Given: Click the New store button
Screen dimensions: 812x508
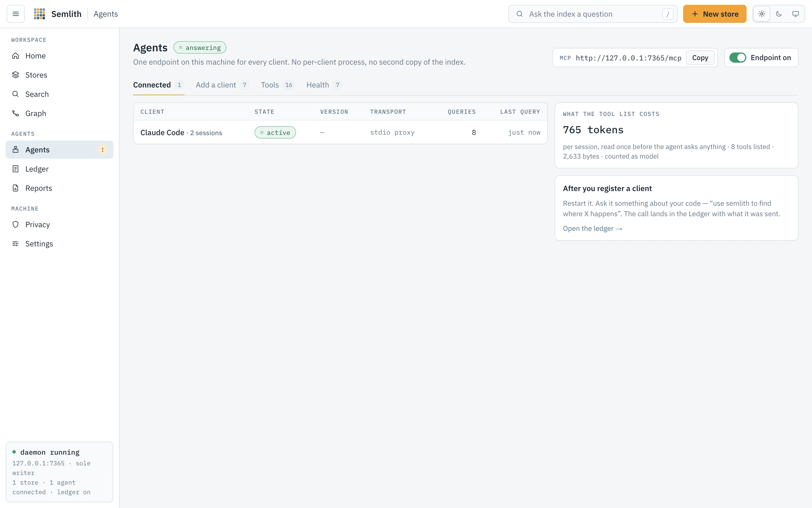Looking at the screenshot, I should coord(715,14).
